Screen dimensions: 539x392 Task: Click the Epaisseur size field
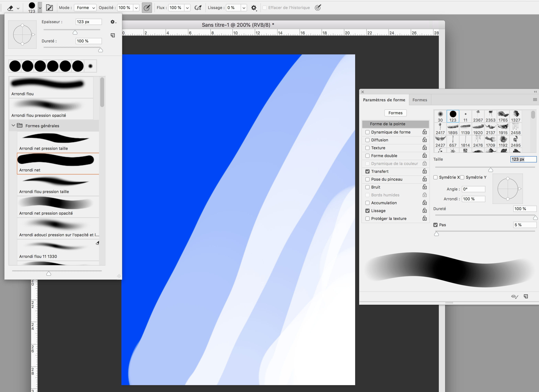coord(89,22)
